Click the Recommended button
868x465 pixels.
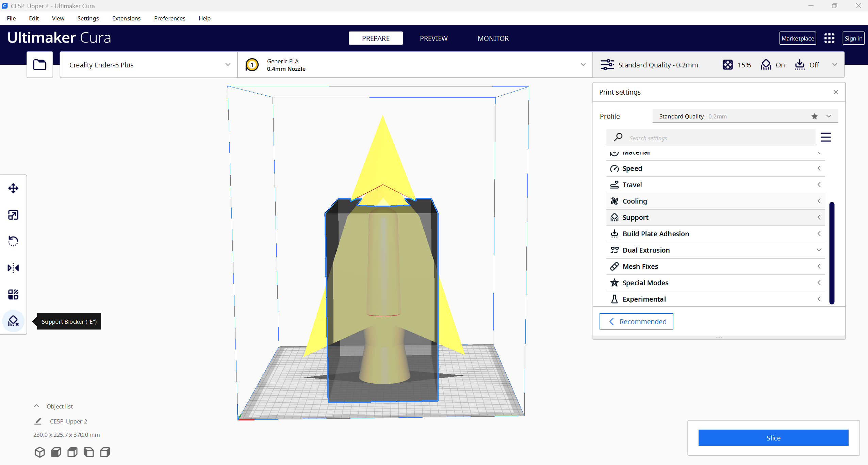pos(636,321)
